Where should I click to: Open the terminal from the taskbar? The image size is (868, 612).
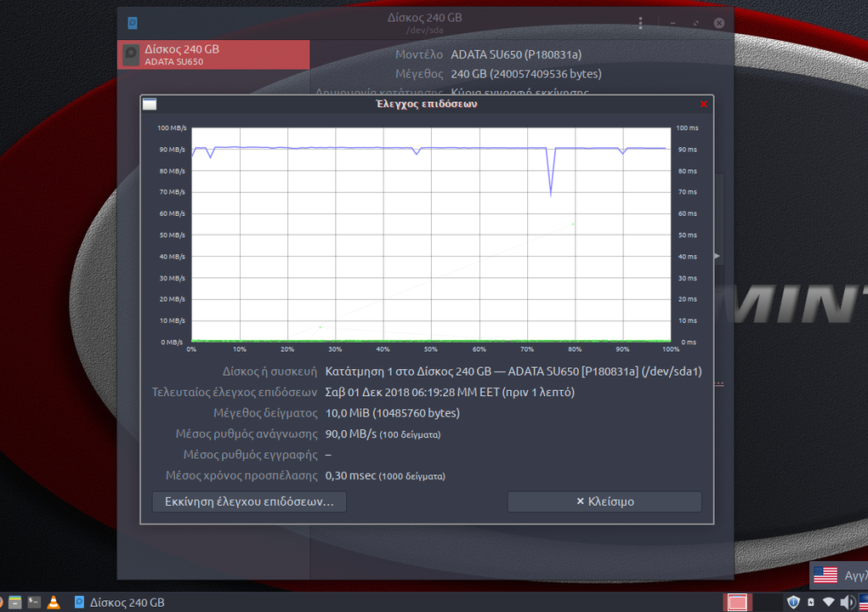coord(34,602)
